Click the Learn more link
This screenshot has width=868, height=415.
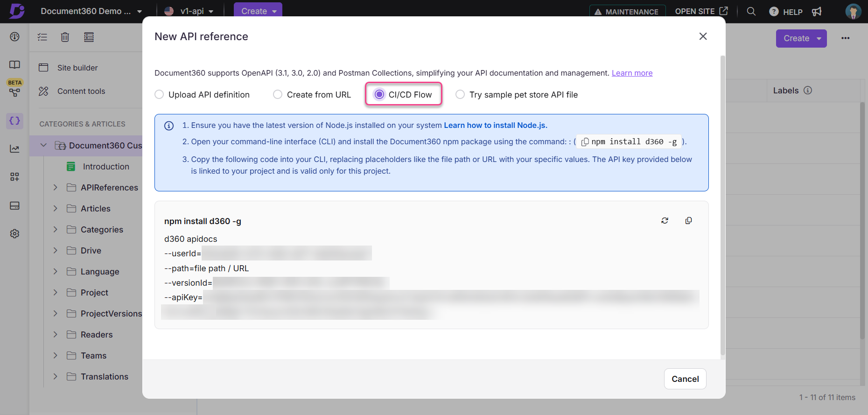pos(632,73)
